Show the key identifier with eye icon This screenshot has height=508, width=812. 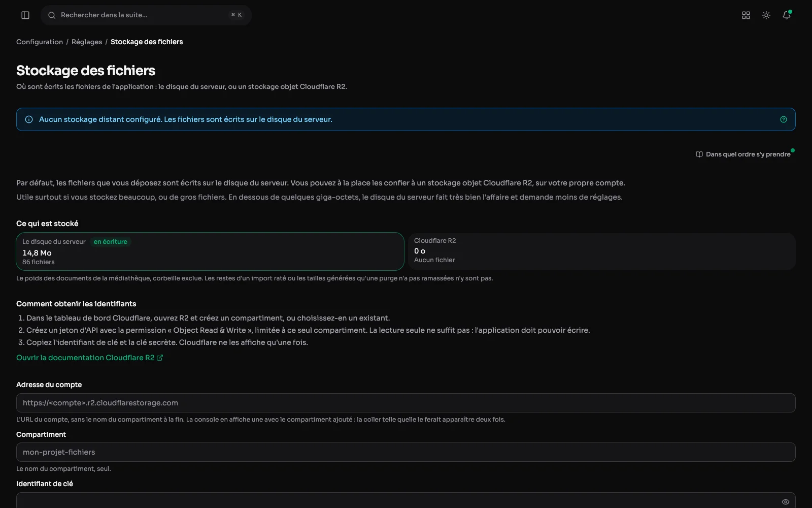786,502
